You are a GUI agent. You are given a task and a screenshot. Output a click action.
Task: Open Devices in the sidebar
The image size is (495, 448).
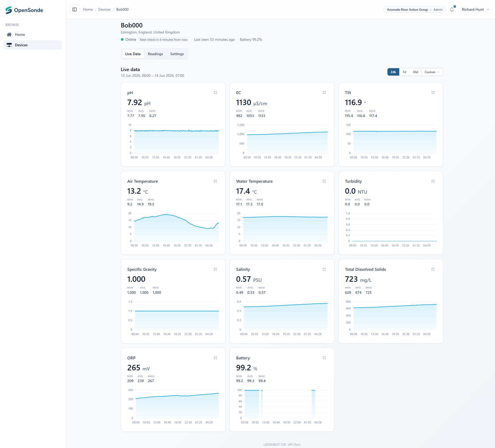(32, 45)
